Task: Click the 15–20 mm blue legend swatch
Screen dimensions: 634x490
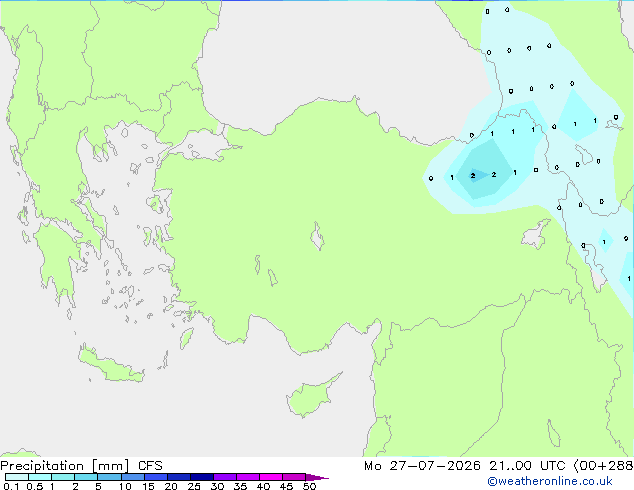Action: click(x=156, y=477)
